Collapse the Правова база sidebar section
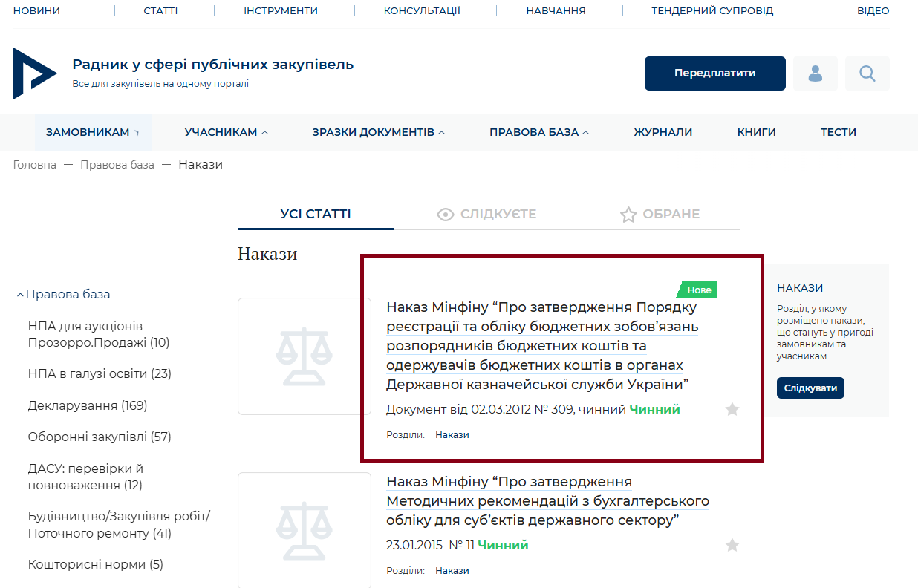 63,294
